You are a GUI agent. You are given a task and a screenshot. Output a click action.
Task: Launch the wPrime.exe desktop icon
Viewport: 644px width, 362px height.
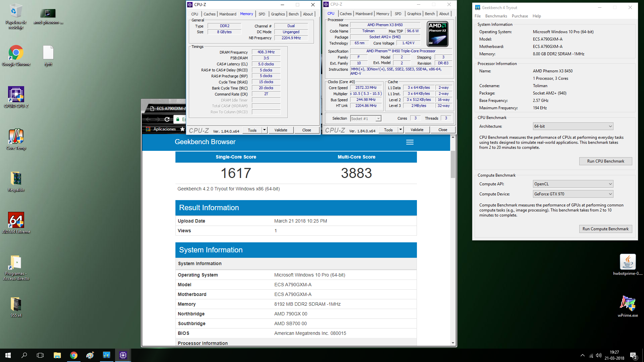[628, 306]
